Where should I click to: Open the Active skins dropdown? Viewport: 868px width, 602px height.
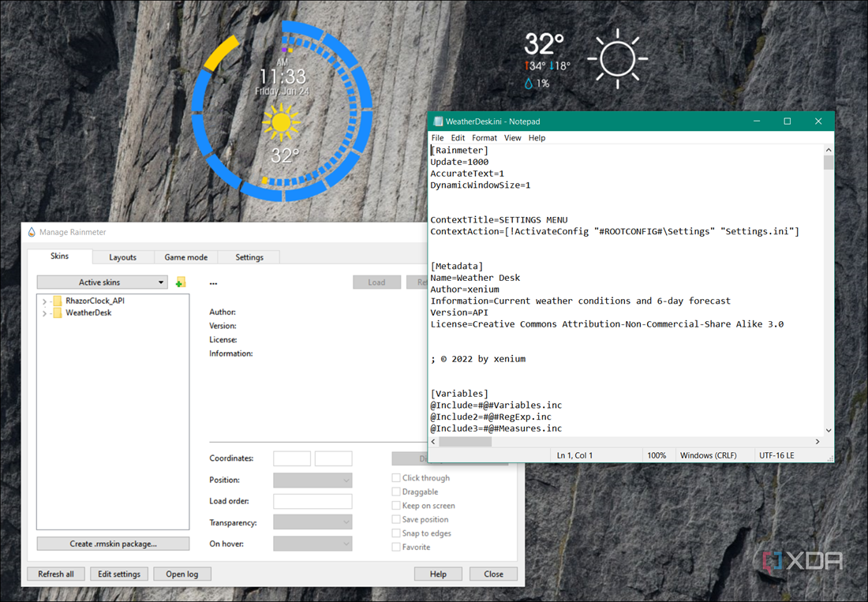162,282
